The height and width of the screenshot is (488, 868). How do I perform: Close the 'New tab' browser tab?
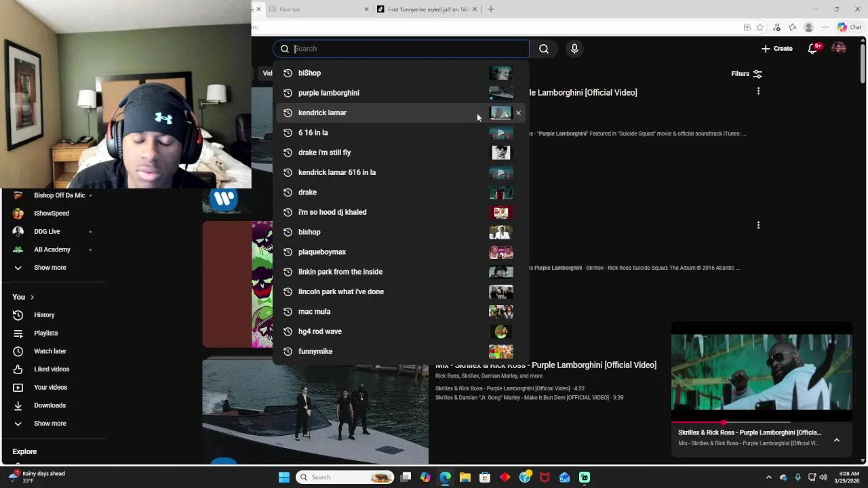pyautogui.click(x=367, y=9)
